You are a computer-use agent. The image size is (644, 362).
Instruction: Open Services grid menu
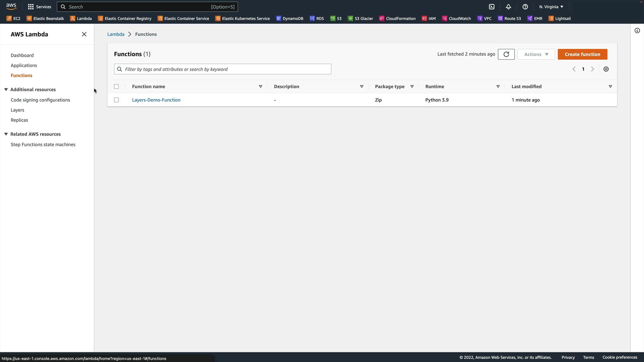click(x=40, y=7)
